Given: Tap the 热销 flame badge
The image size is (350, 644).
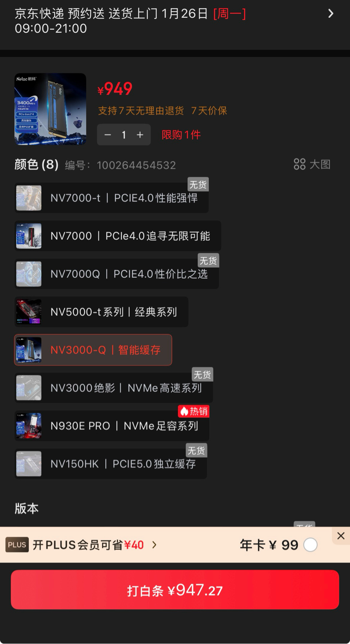Looking at the screenshot, I should (194, 411).
